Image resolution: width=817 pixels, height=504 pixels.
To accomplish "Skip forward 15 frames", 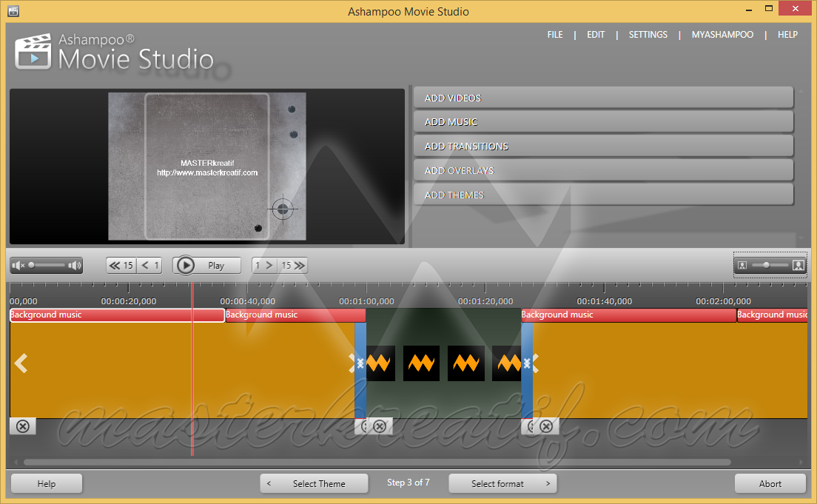I will 293,265.
